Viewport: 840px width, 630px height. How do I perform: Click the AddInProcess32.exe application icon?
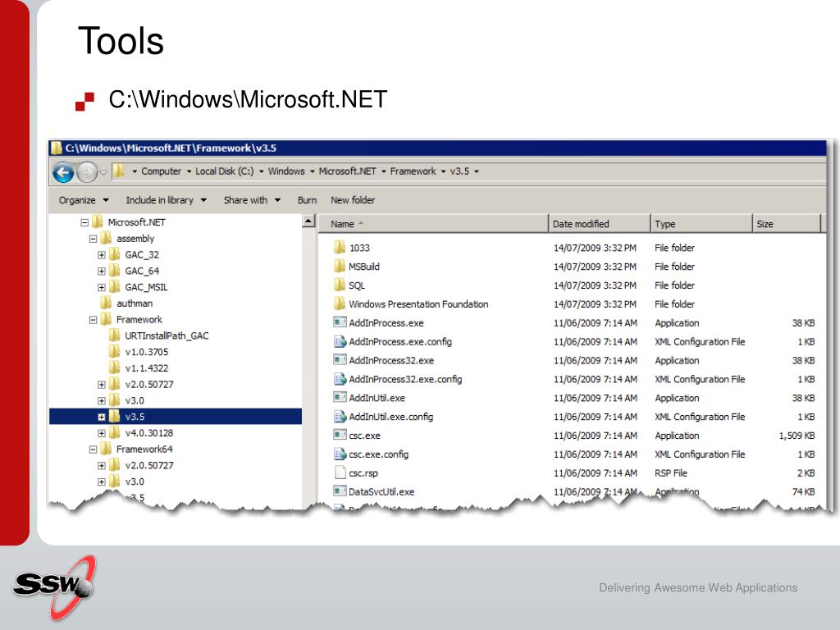340,360
